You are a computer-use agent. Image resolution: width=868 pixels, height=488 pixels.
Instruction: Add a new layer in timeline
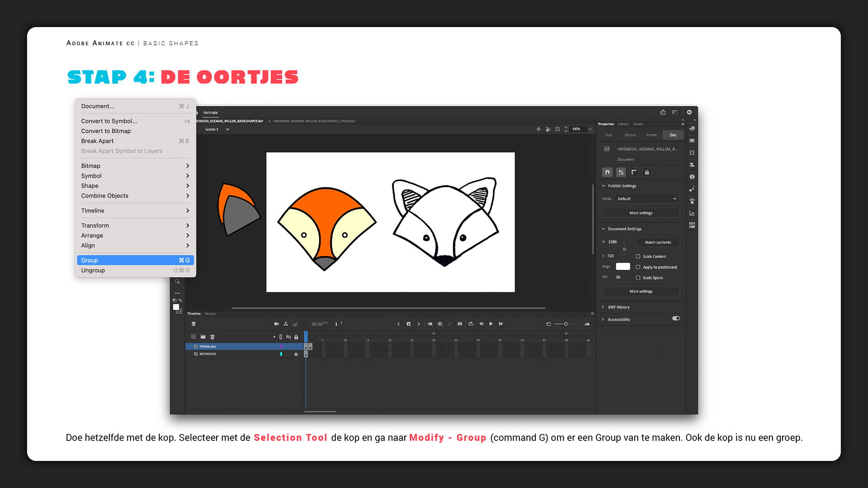193,337
